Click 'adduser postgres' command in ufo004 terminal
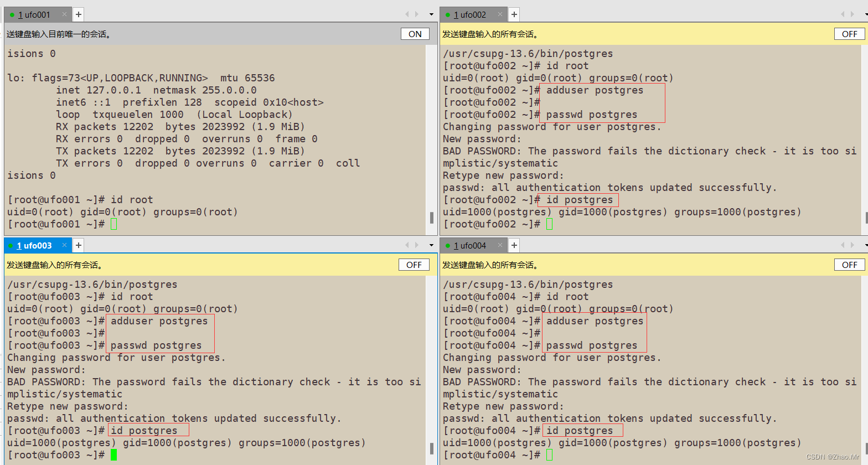Image resolution: width=868 pixels, height=465 pixels. 595,321
